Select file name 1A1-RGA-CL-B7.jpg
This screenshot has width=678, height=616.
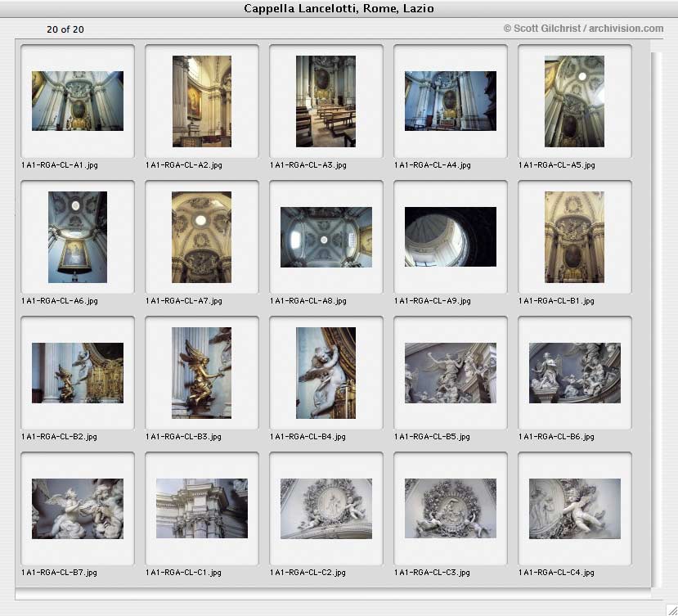59,573
